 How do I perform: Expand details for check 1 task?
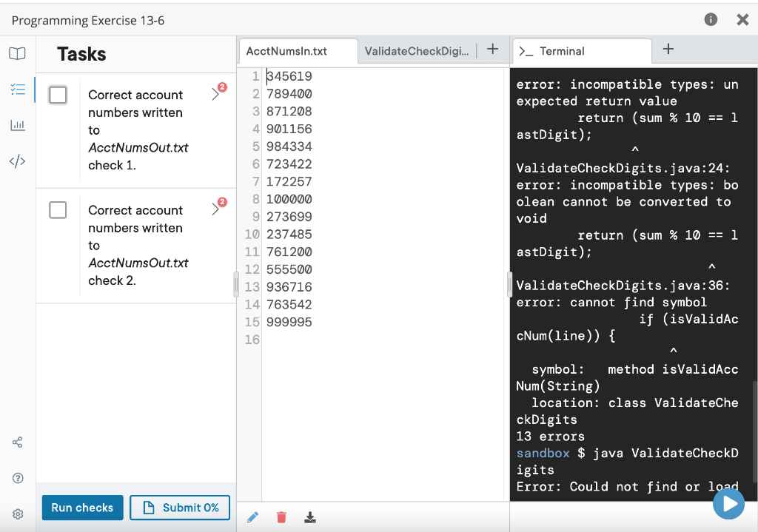click(215, 95)
